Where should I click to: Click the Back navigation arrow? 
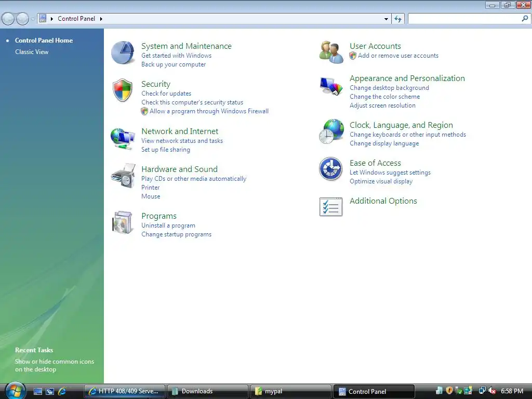click(8, 19)
